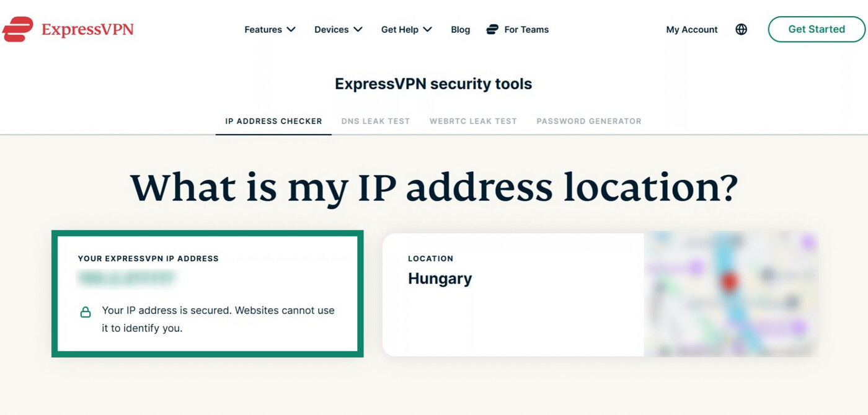Click the red map location pin
This screenshot has height=415, width=868.
[730, 283]
